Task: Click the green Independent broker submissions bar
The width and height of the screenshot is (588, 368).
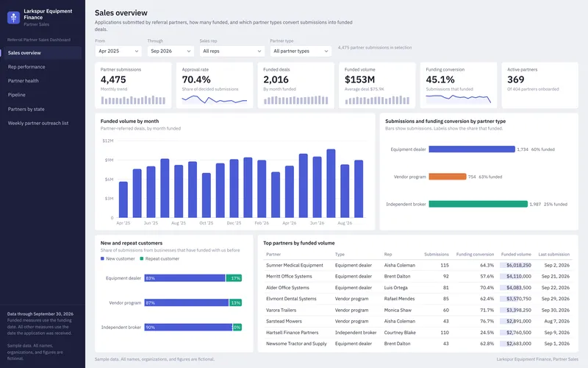Action: click(x=478, y=205)
